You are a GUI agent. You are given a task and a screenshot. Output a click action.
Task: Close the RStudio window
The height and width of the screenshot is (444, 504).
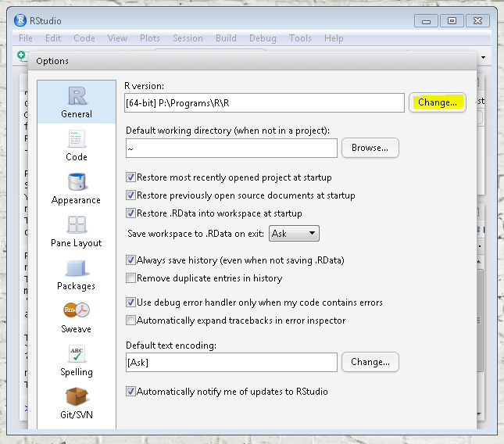click(x=477, y=21)
